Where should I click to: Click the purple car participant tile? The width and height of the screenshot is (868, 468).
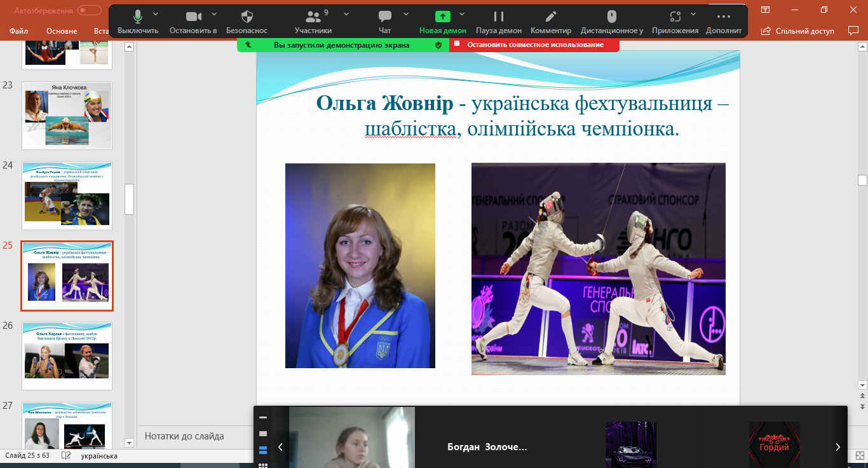631,444
